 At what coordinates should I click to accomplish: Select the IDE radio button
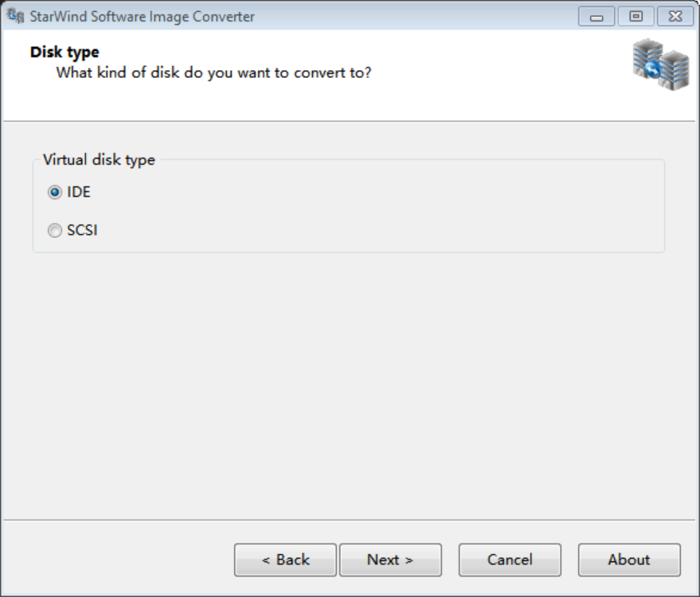tap(54, 192)
